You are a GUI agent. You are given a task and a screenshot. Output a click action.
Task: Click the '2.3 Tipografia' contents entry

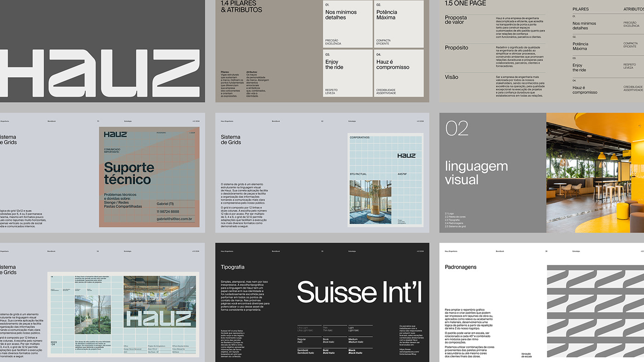[x=453, y=220]
